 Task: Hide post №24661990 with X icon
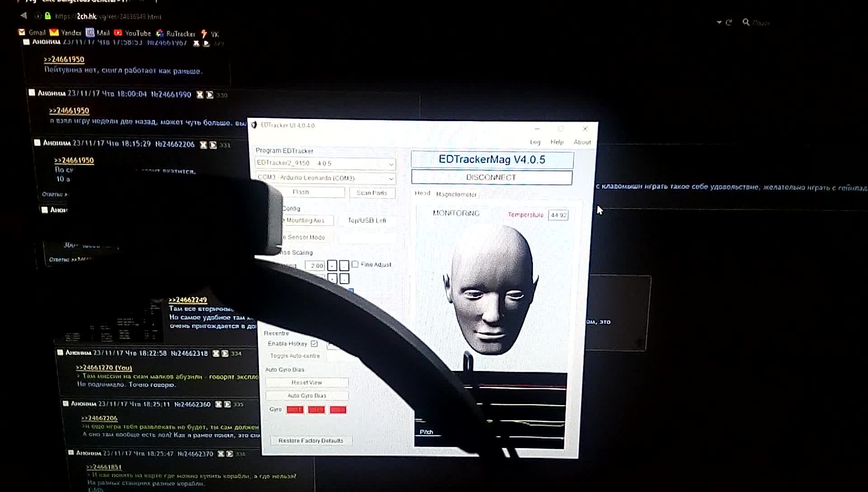pyautogui.click(x=200, y=95)
